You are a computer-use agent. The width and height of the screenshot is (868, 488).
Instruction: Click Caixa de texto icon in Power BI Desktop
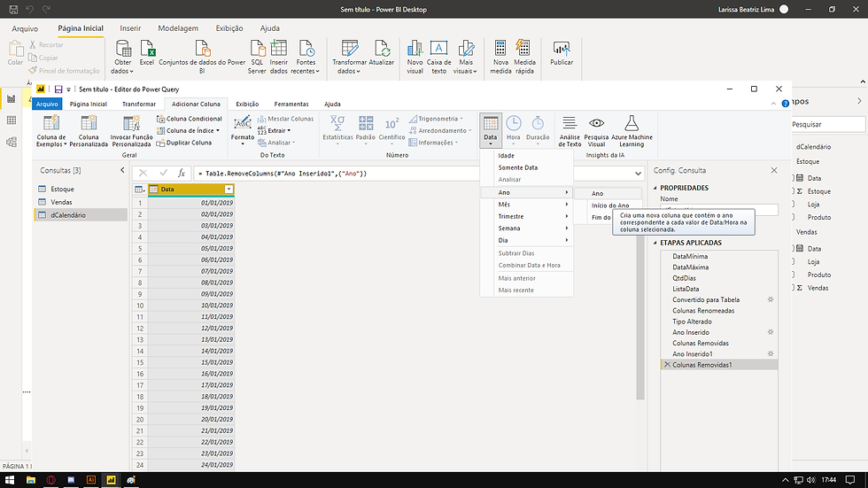439,49
